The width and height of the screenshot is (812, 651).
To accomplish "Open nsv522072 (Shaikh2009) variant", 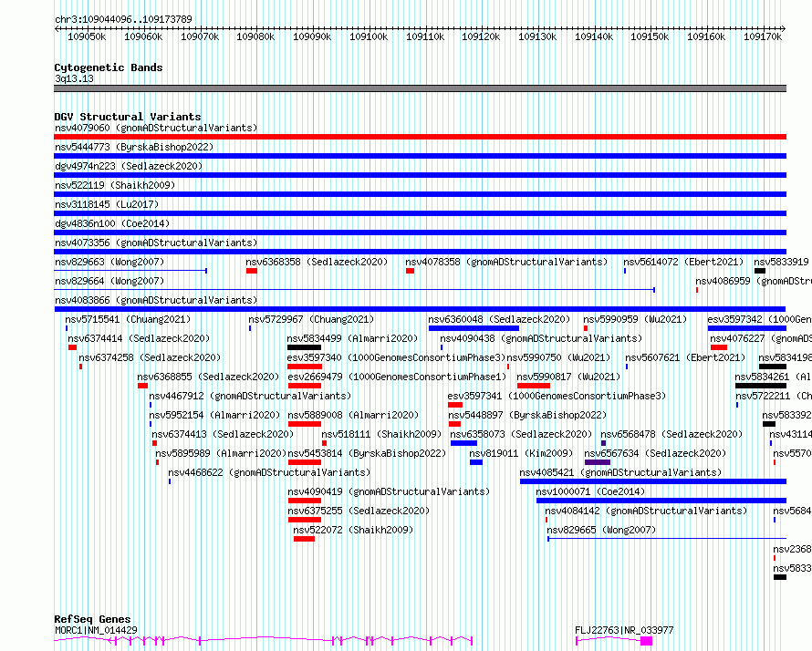I will 353,530.
